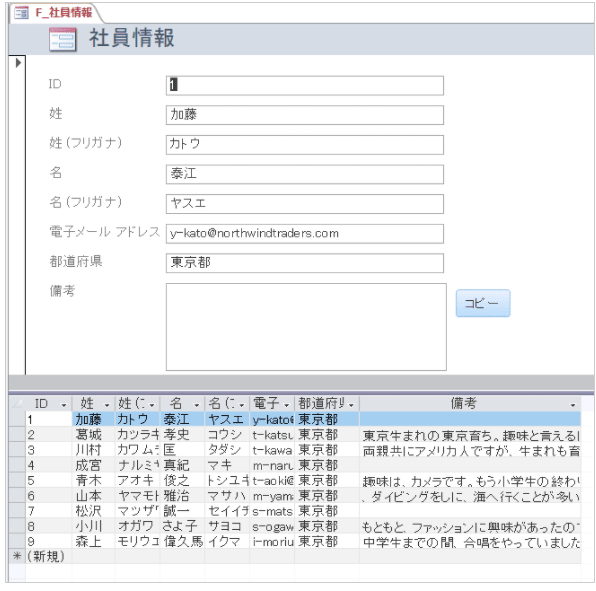Click the form icon in F_社員情報 tab
Screen dimensions: 596x591
click(x=21, y=13)
